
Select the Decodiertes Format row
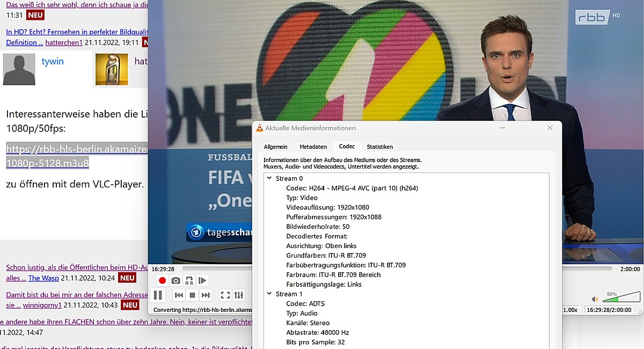point(317,236)
